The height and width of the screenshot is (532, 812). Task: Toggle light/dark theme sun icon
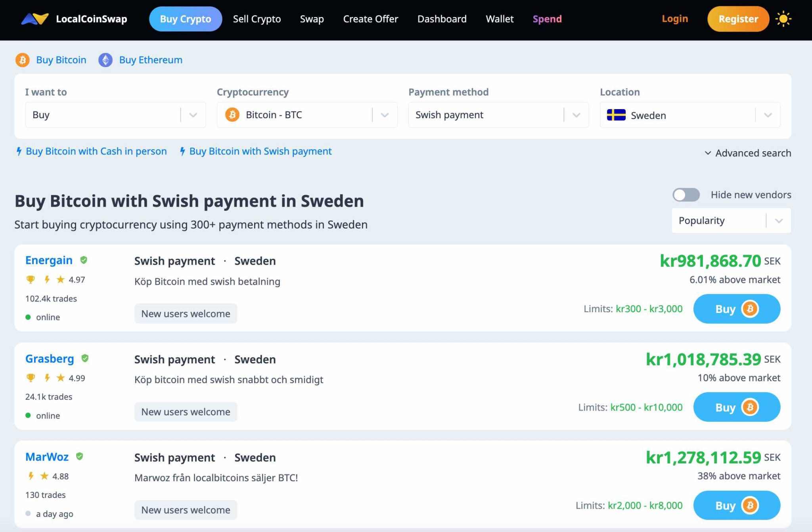pos(783,19)
